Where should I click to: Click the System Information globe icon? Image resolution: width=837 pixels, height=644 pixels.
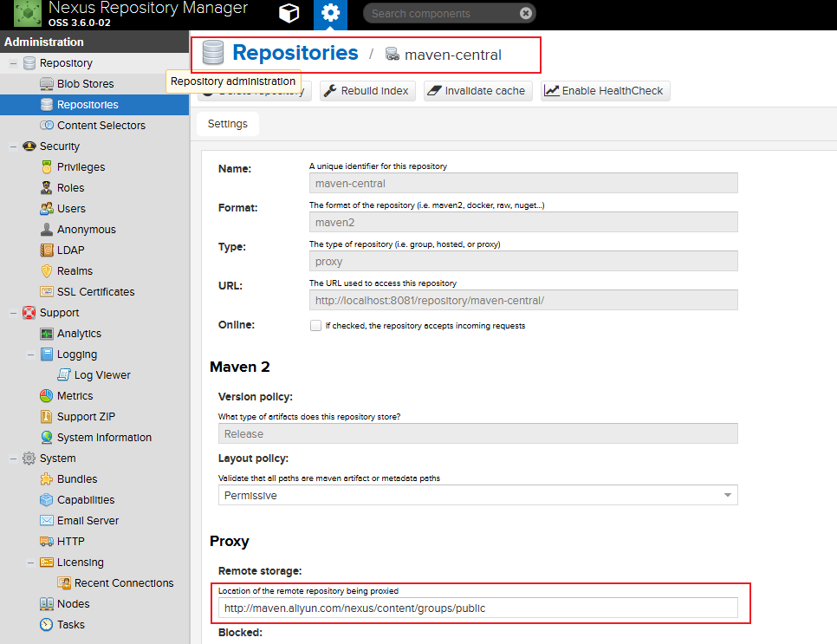tap(47, 438)
